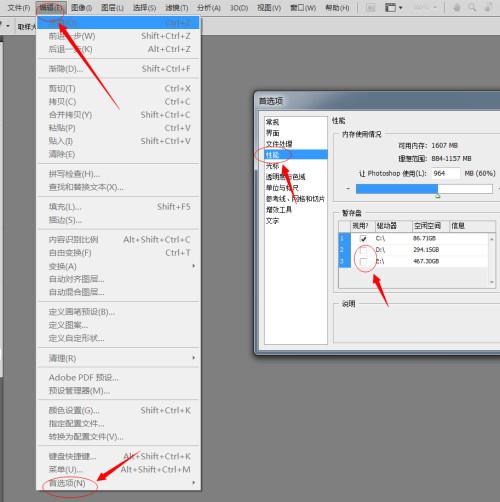
Task: Choose 定义图案... menu entry
Action: (119, 325)
